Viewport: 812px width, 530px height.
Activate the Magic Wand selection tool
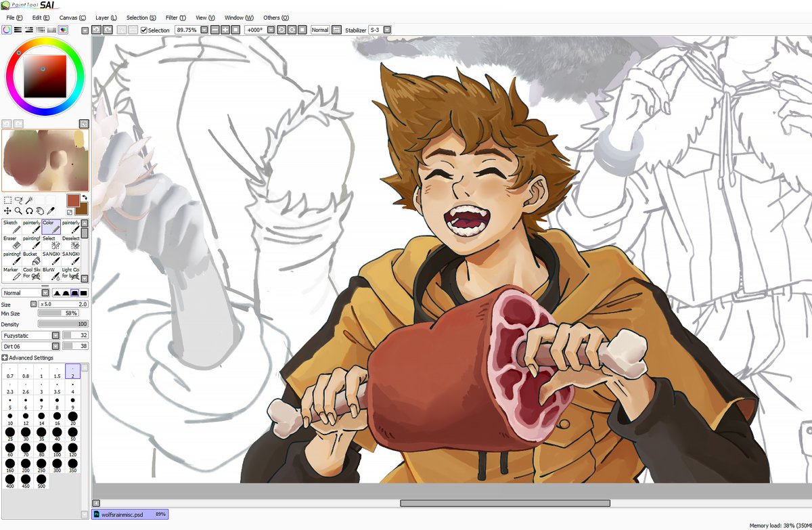pos(28,200)
